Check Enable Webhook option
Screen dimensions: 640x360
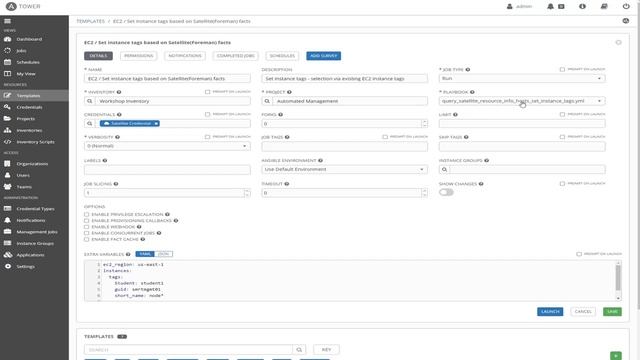tap(87, 227)
